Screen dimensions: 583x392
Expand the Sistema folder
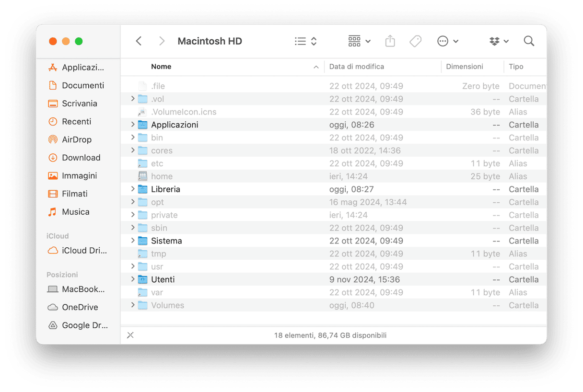pos(133,241)
